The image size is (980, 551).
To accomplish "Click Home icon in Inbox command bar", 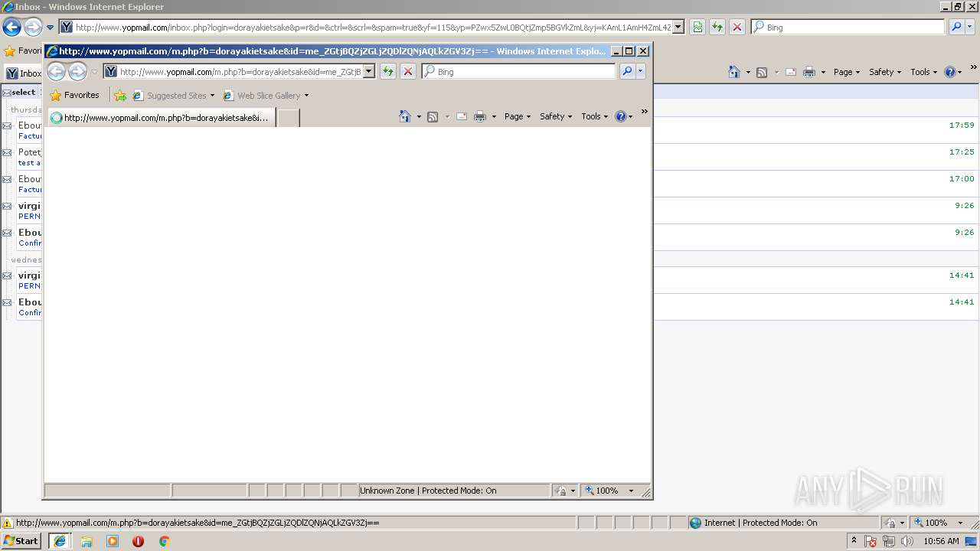I will (734, 72).
